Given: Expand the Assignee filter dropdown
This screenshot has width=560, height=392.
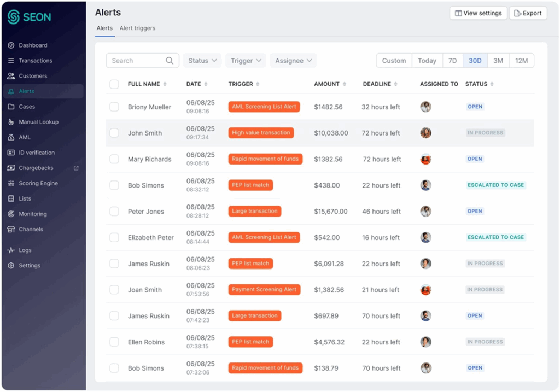Looking at the screenshot, I should (x=293, y=61).
